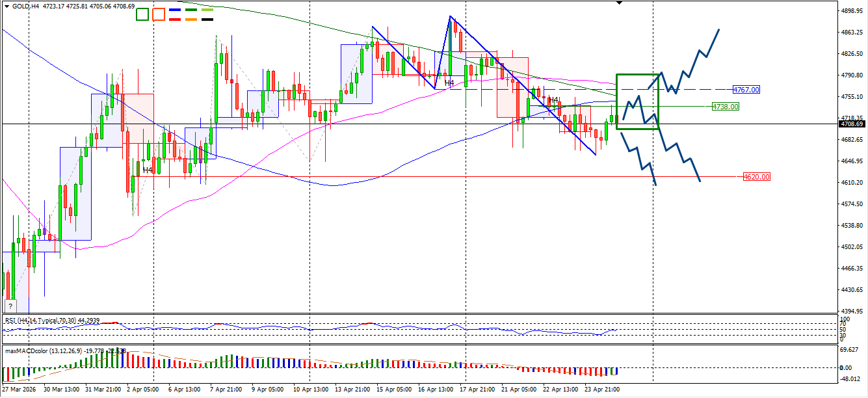
Task: Click the red legend line swatch
Action: tap(175, 19)
